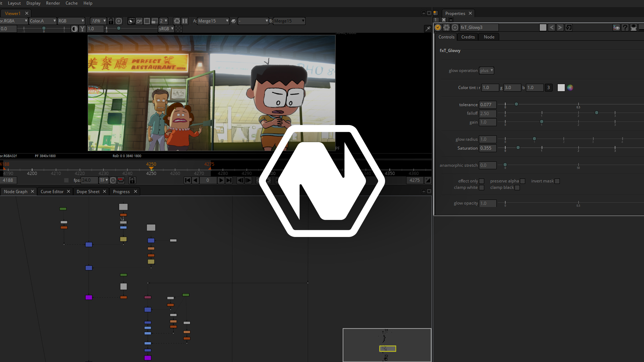Toggle the viewer clip-to-format square icon
The height and width of the screenshot is (362, 644).
[147, 21]
